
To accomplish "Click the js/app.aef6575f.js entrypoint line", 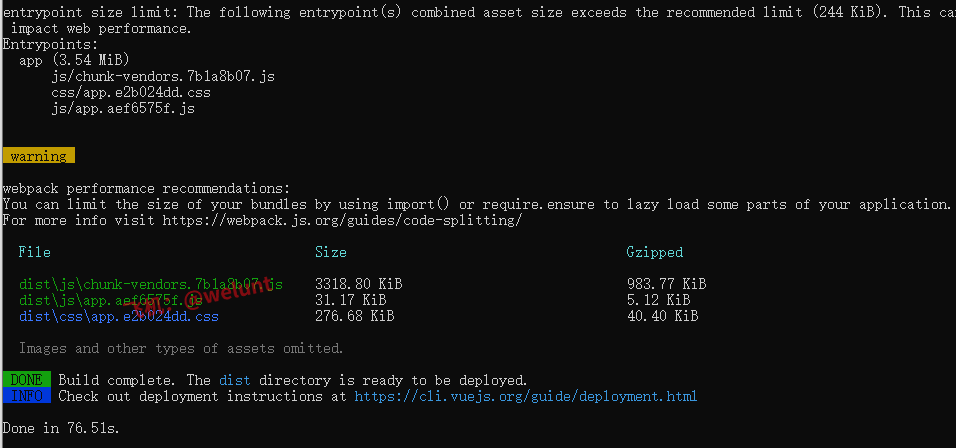I will pos(123,108).
